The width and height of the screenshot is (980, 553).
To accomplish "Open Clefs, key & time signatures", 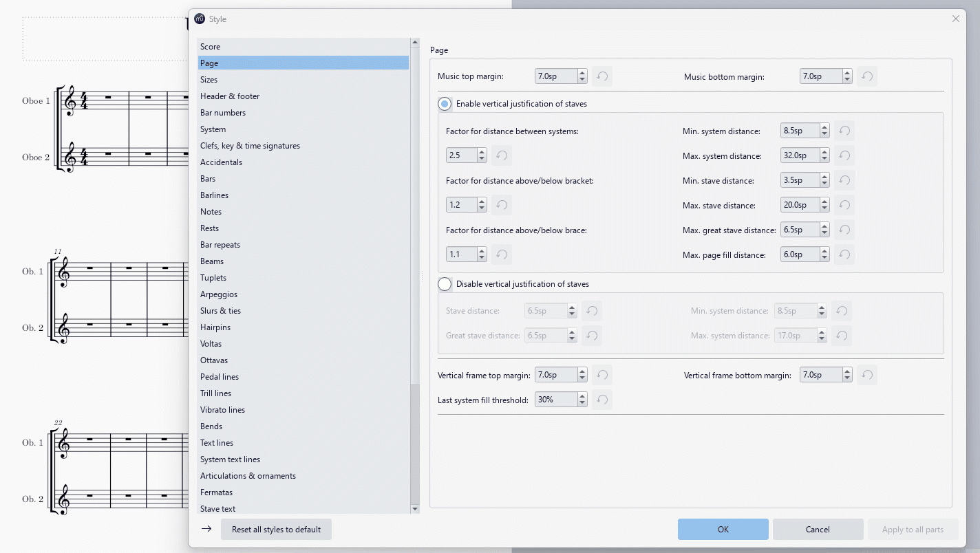I will pos(303,146).
